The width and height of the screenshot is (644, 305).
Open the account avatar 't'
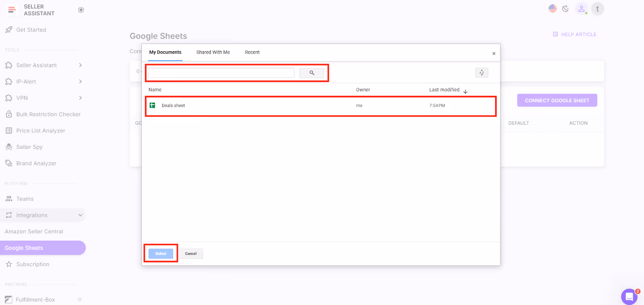click(x=597, y=9)
